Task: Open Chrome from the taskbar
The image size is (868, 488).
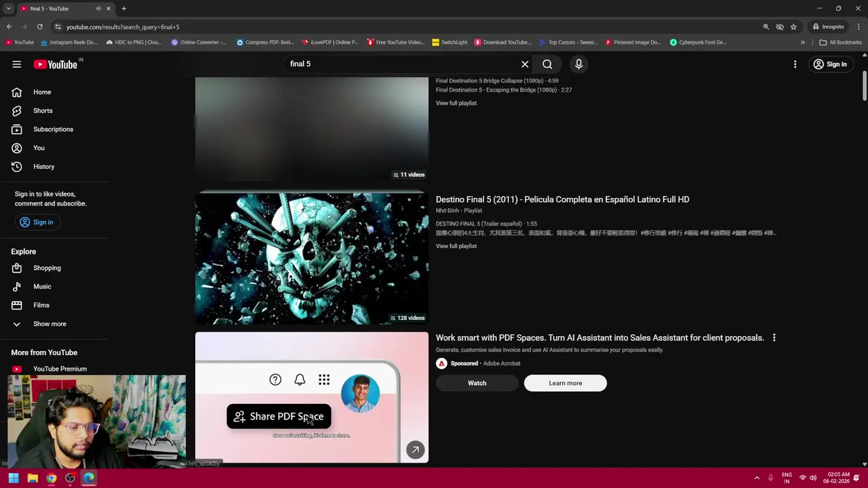Action: coord(51,478)
